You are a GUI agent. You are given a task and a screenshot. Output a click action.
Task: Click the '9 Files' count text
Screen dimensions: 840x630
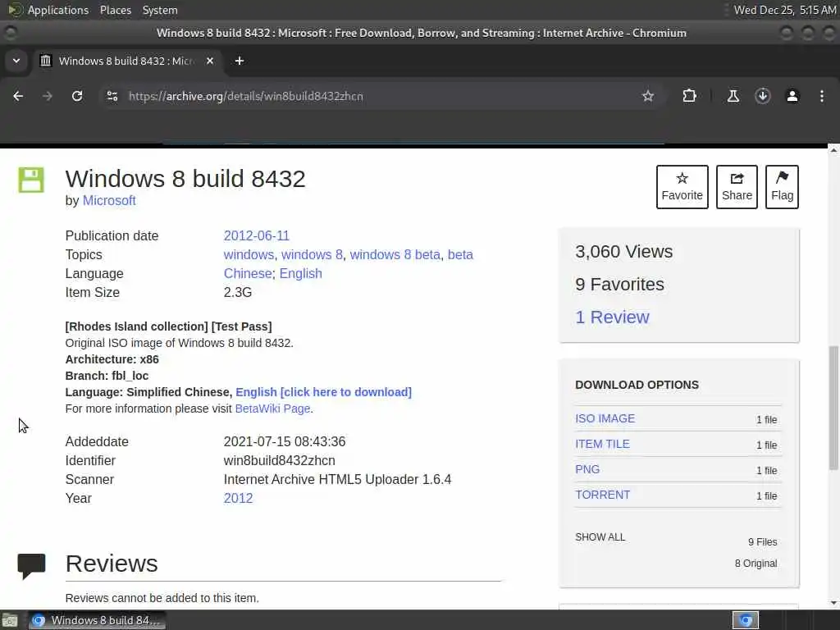tap(762, 542)
